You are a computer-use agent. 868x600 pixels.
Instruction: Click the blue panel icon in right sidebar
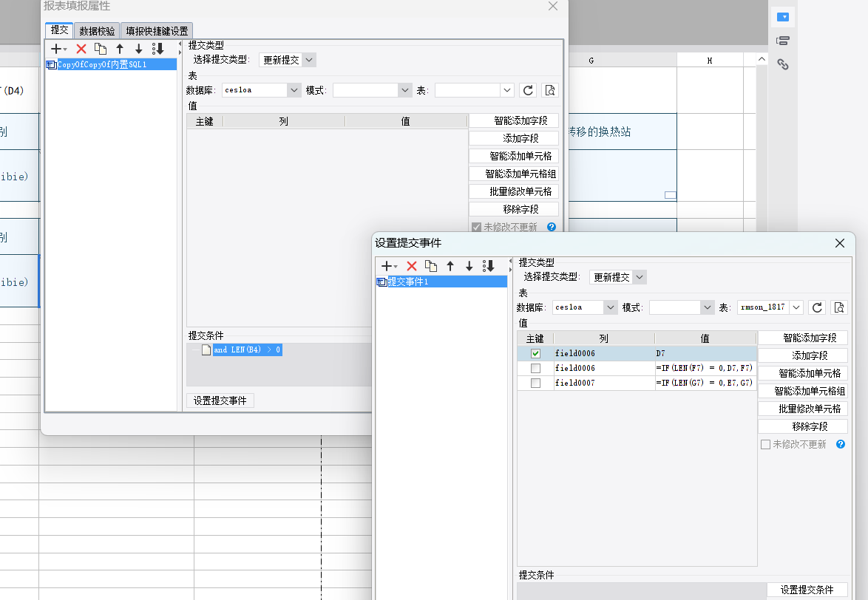click(x=783, y=17)
